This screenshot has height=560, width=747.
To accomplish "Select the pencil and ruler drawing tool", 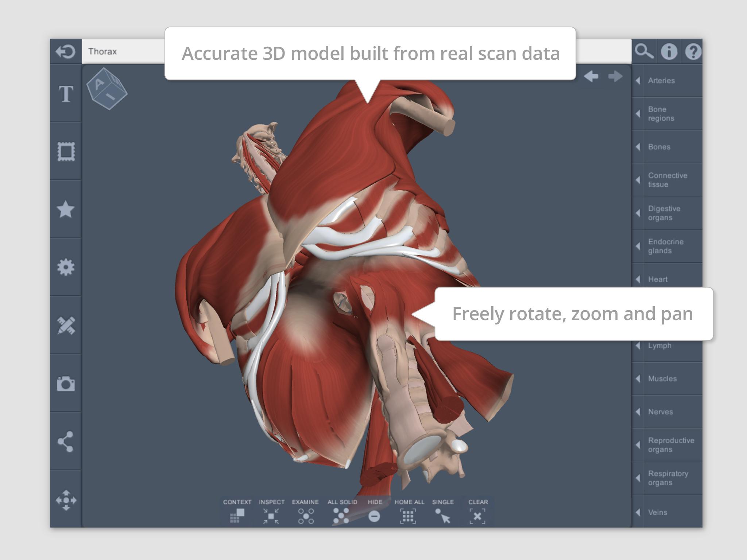I will 66,325.
